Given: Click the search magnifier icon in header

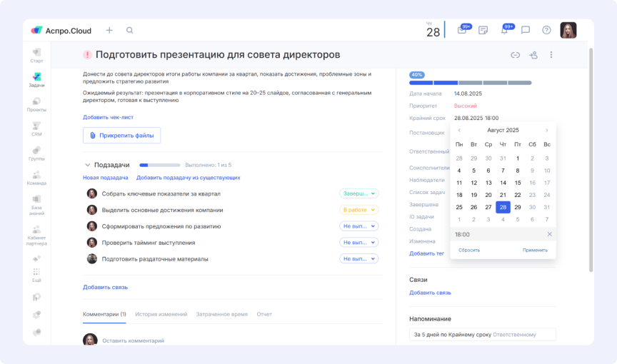Looking at the screenshot, I should coord(129,30).
